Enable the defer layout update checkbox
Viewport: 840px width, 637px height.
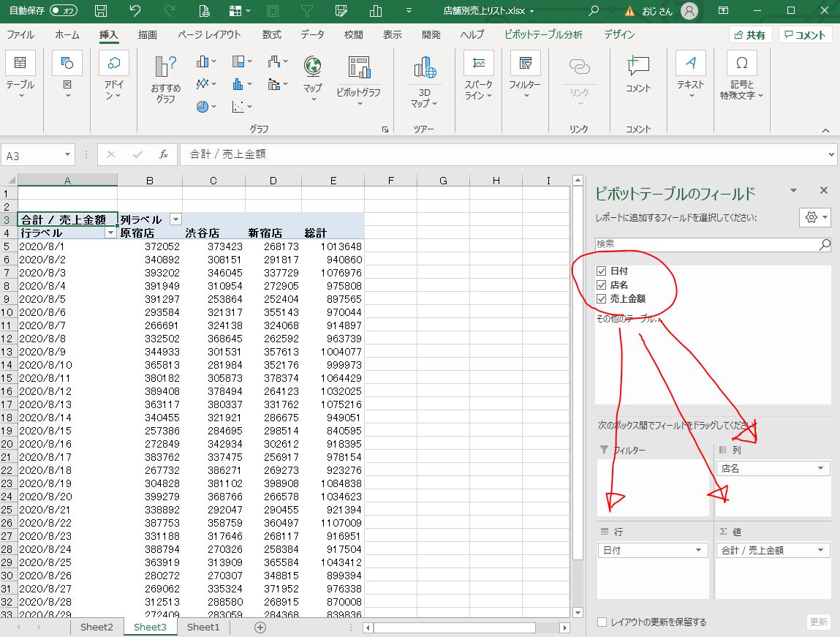tap(602, 622)
